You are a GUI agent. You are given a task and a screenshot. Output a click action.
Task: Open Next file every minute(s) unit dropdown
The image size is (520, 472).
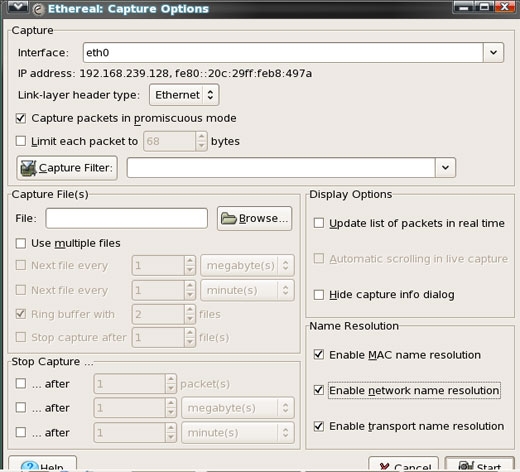tap(247, 290)
